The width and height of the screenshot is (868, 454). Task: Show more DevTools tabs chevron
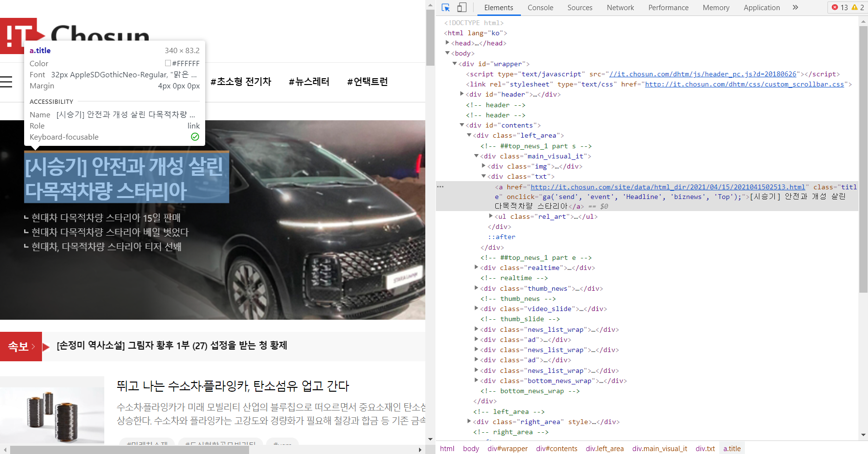click(x=795, y=8)
